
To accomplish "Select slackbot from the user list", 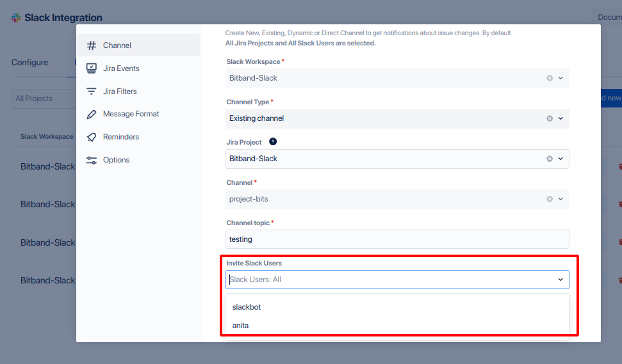I will click(x=397, y=307).
